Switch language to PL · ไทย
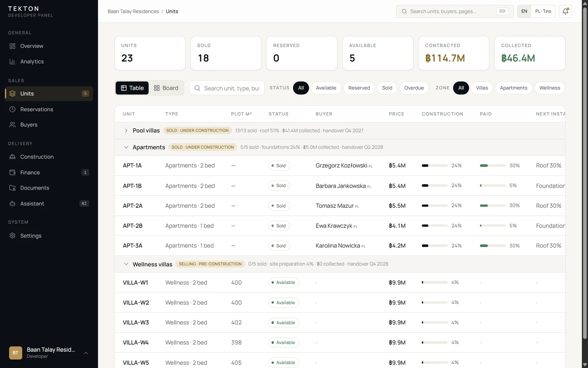This screenshot has width=588, height=368. 543,11
